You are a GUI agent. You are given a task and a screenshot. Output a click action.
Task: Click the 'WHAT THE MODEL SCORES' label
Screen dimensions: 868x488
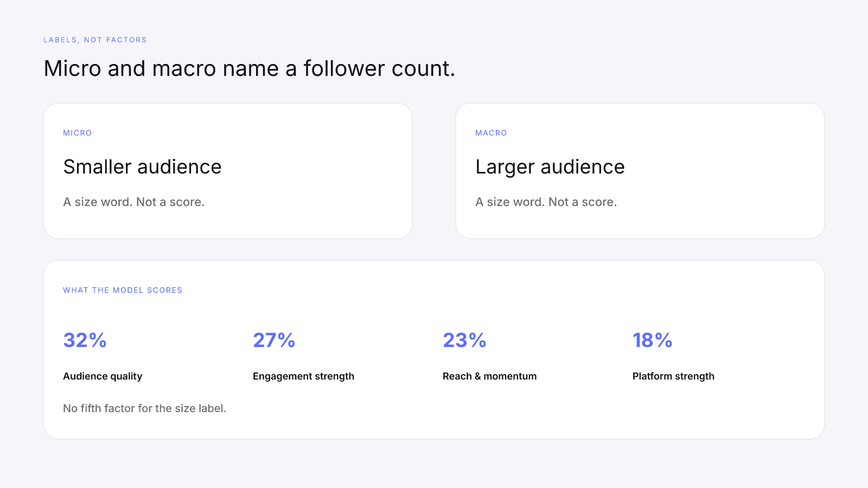(x=123, y=290)
